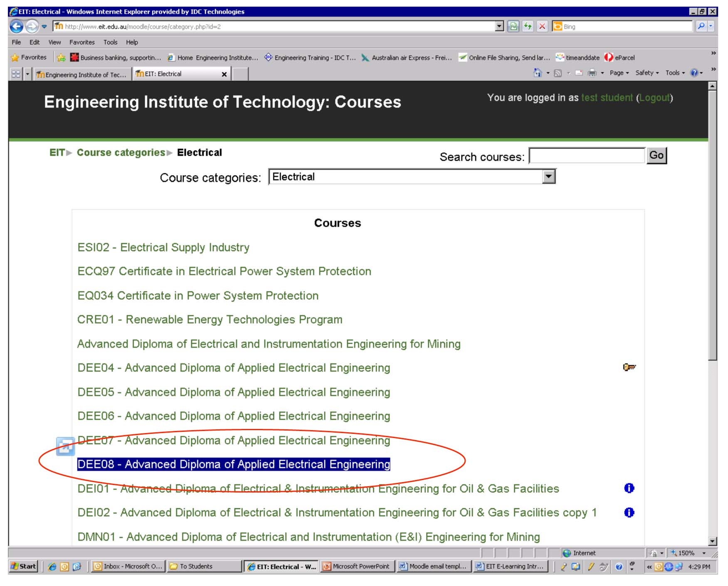The image size is (728, 586).
Task: Open the Edit menu
Action: tap(35, 42)
